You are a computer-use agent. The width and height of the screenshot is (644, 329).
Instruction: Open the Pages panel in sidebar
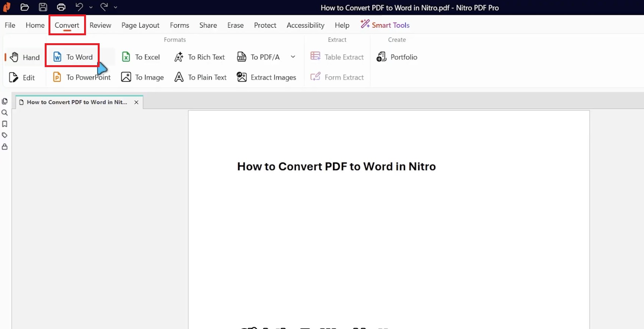point(5,101)
